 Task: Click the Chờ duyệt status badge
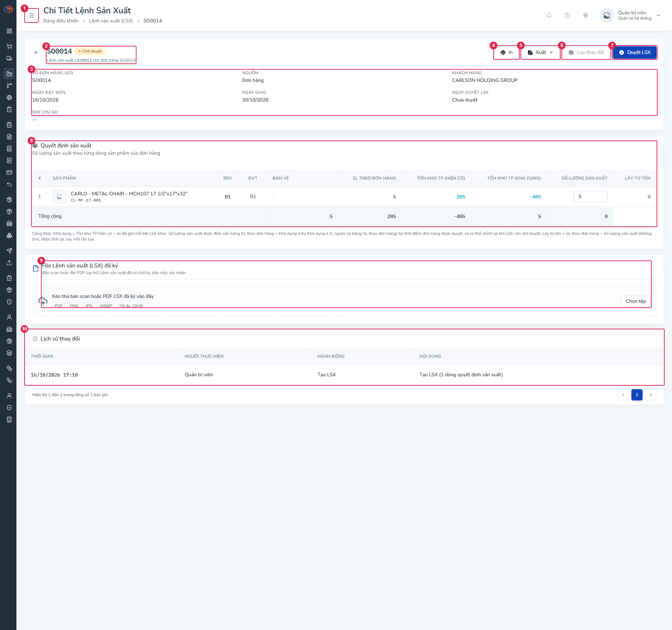(90, 51)
